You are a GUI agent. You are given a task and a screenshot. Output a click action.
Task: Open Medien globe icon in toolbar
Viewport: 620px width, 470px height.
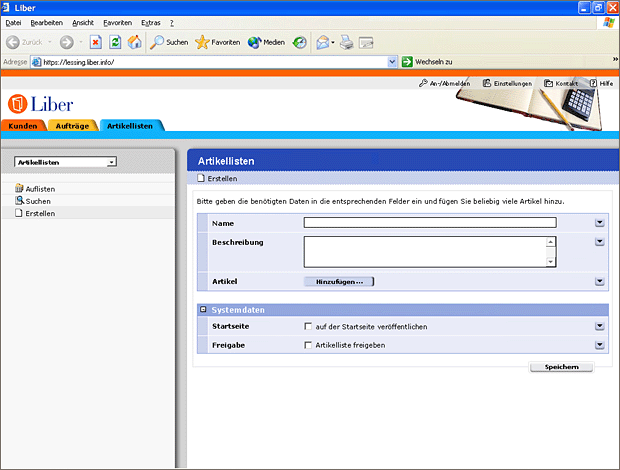tap(266, 42)
